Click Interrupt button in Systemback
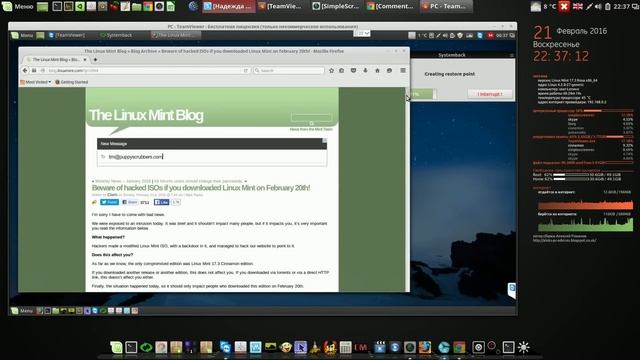The height and width of the screenshot is (360, 640). 489,94
